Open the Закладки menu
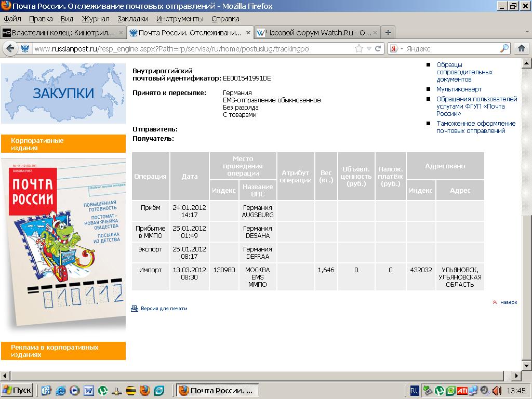 132,19
